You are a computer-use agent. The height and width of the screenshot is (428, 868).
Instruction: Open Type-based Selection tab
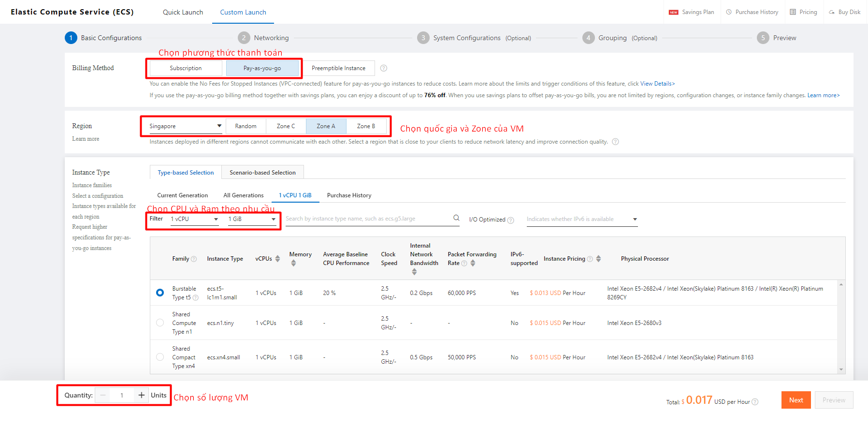click(x=186, y=172)
